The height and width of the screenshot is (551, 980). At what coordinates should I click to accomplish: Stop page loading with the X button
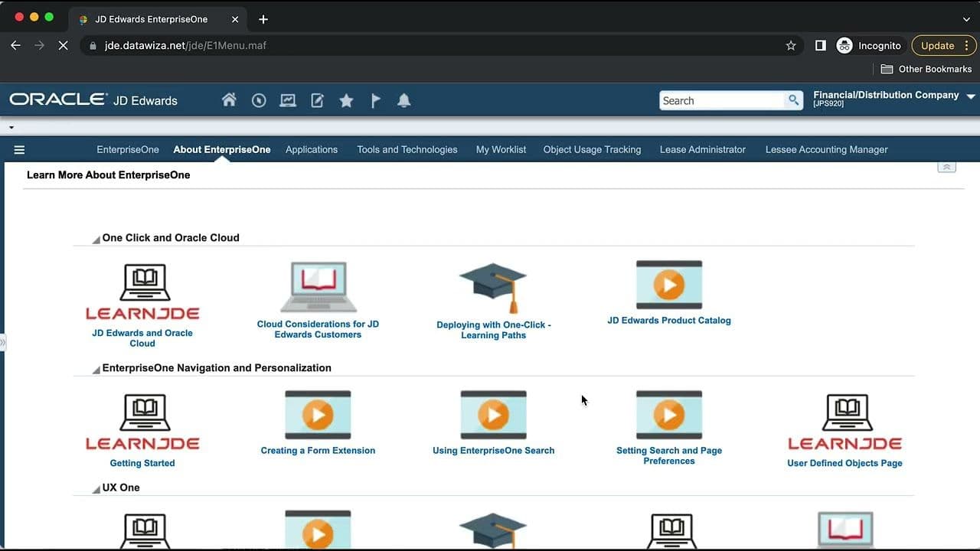pyautogui.click(x=63, y=46)
